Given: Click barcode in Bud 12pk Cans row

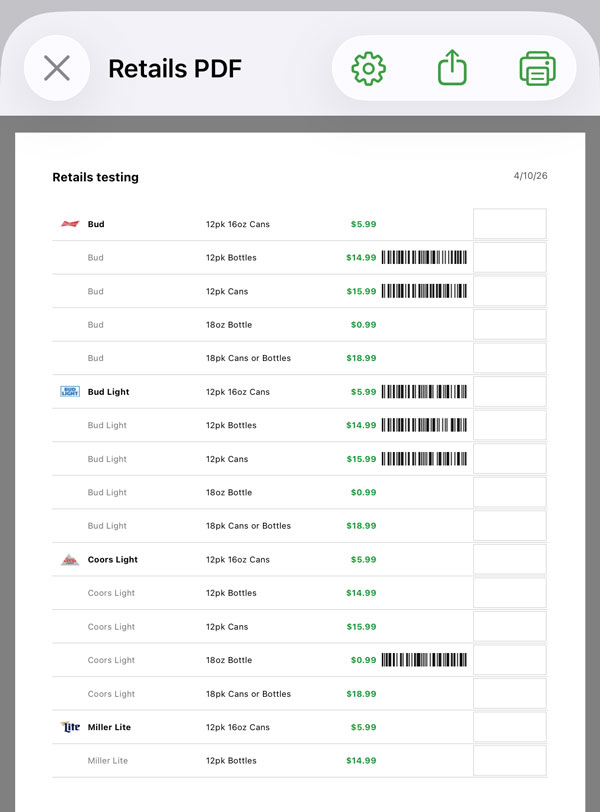Looking at the screenshot, I should [x=425, y=291].
